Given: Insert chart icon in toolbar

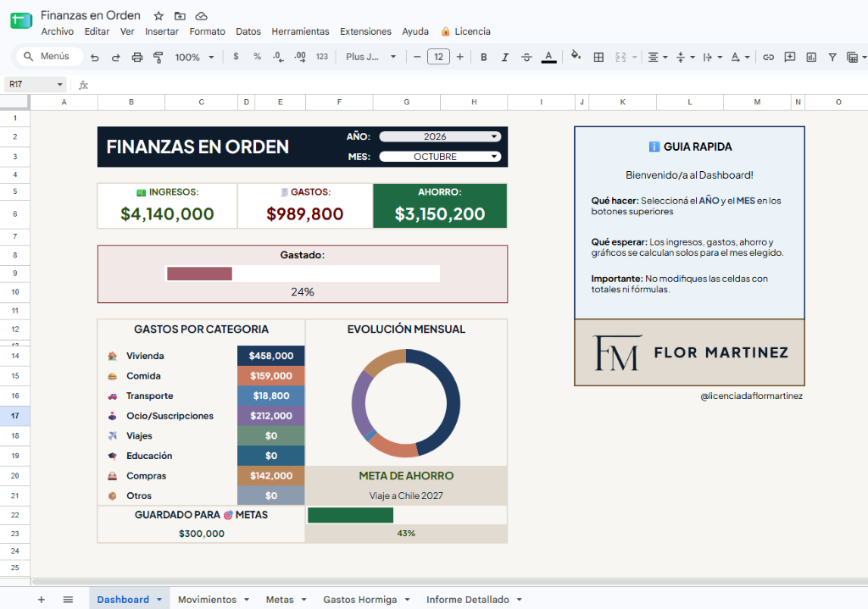Looking at the screenshot, I should [811, 57].
